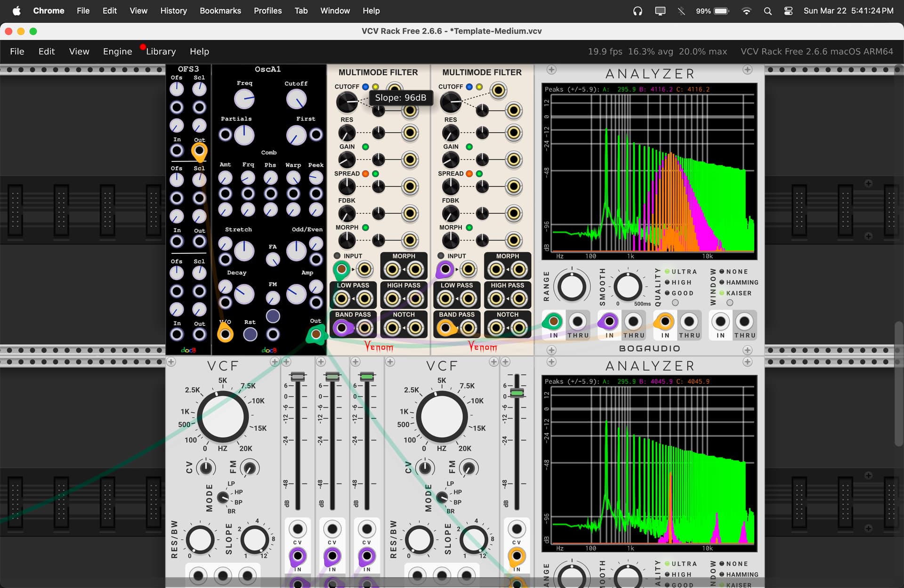Open the Library menu

coord(161,51)
